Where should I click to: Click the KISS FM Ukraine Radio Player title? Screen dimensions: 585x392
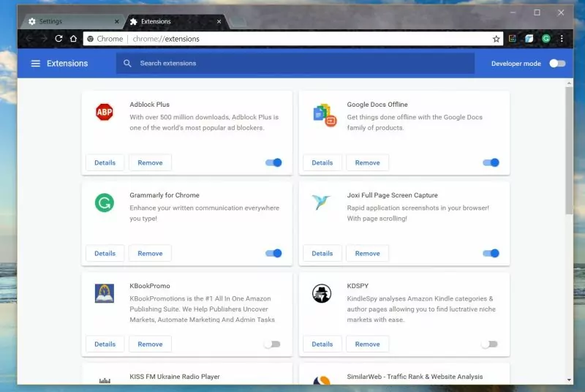coord(175,377)
